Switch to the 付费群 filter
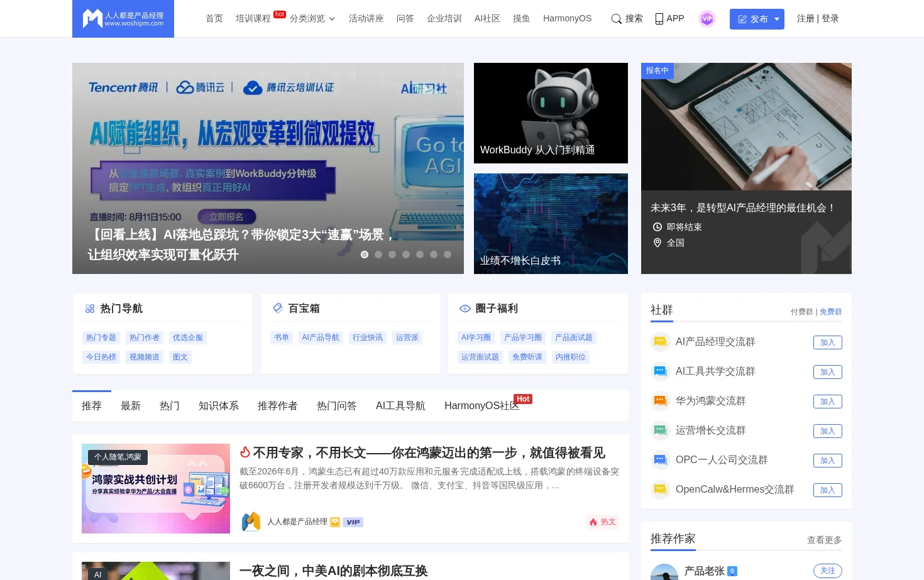This screenshot has height=580, width=924. tap(801, 312)
